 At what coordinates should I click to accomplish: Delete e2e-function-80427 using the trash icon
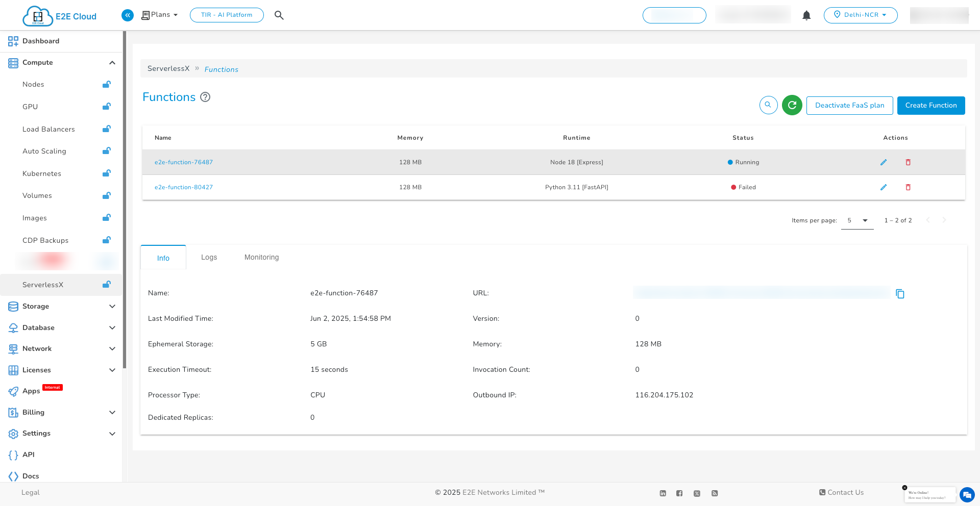tap(908, 187)
